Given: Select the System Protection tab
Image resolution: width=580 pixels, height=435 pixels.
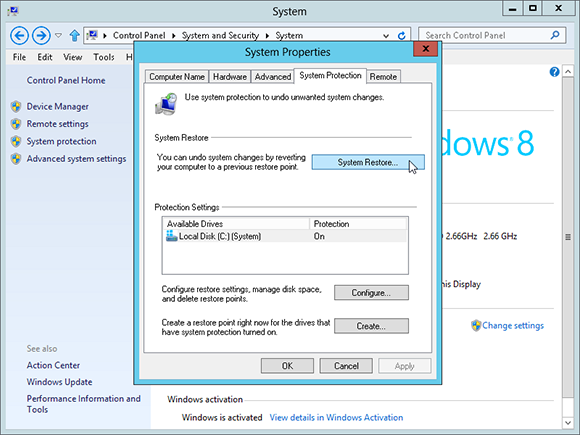Looking at the screenshot, I should [x=330, y=75].
